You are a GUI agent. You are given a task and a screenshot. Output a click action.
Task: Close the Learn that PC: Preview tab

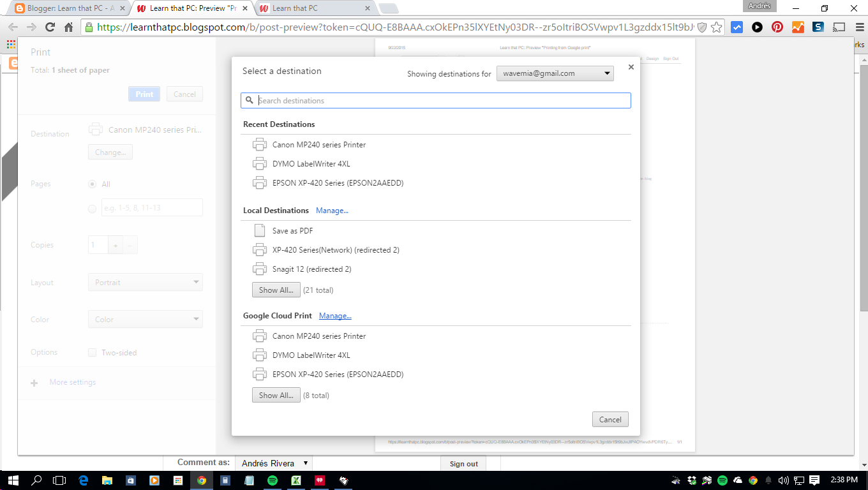(245, 9)
